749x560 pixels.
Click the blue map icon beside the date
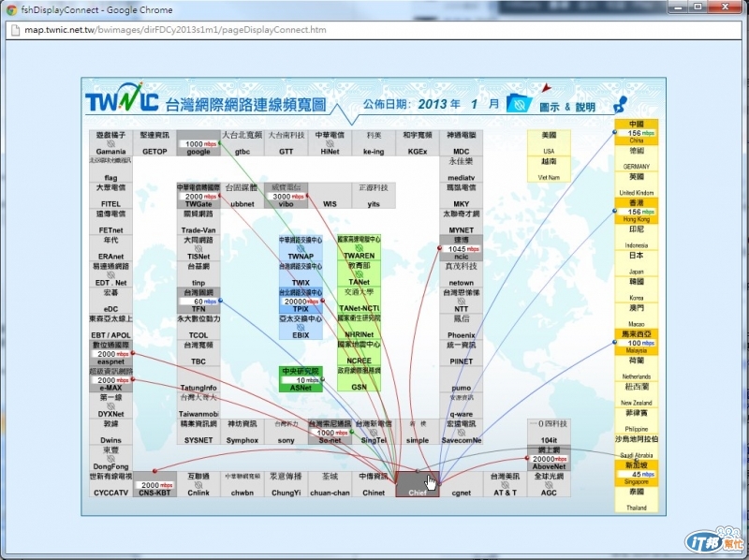[x=520, y=103]
